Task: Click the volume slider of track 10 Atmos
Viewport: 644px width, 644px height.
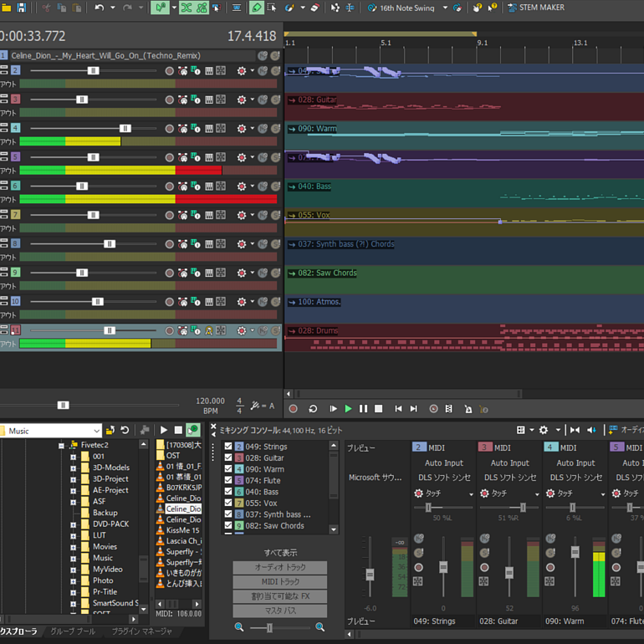Action: [97, 301]
